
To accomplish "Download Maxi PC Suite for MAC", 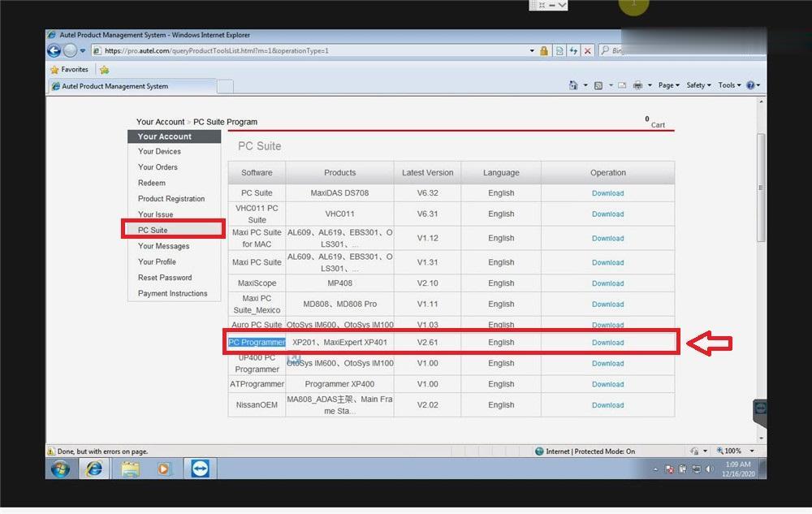I will [608, 238].
